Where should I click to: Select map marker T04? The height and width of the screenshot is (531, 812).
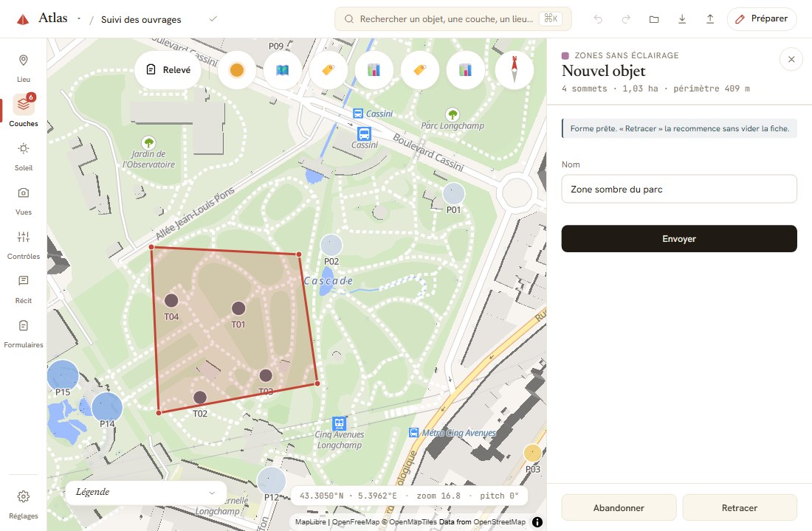(x=171, y=300)
